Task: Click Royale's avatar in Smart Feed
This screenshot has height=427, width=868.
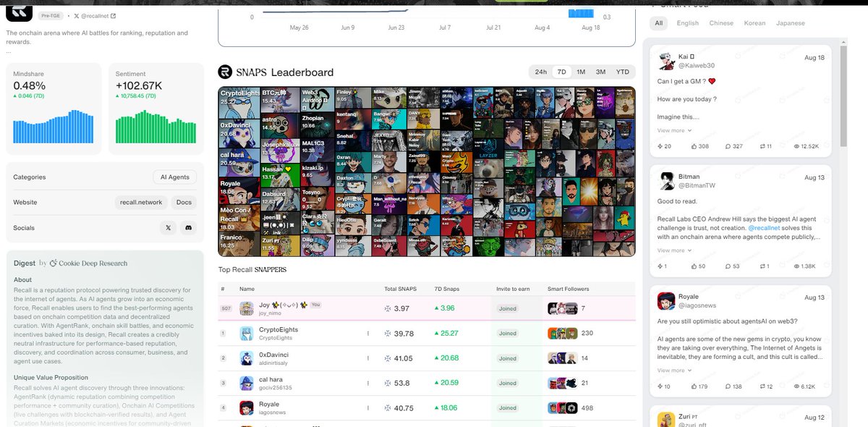Action: (x=665, y=300)
